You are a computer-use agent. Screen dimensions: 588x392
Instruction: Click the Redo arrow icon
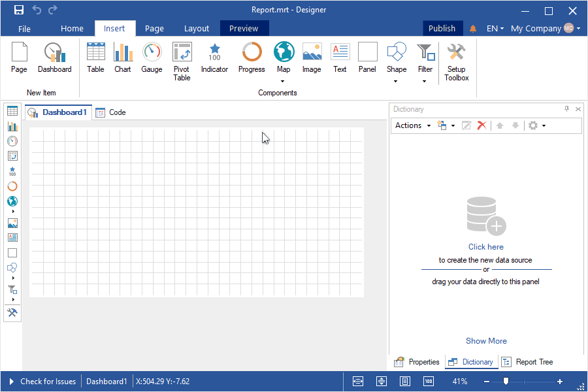click(x=53, y=10)
